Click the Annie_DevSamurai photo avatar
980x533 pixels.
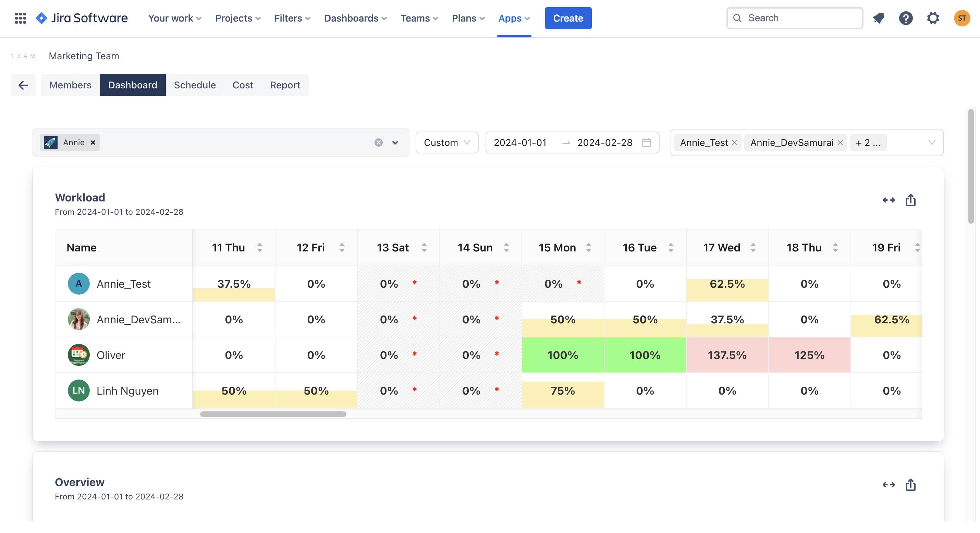point(79,319)
